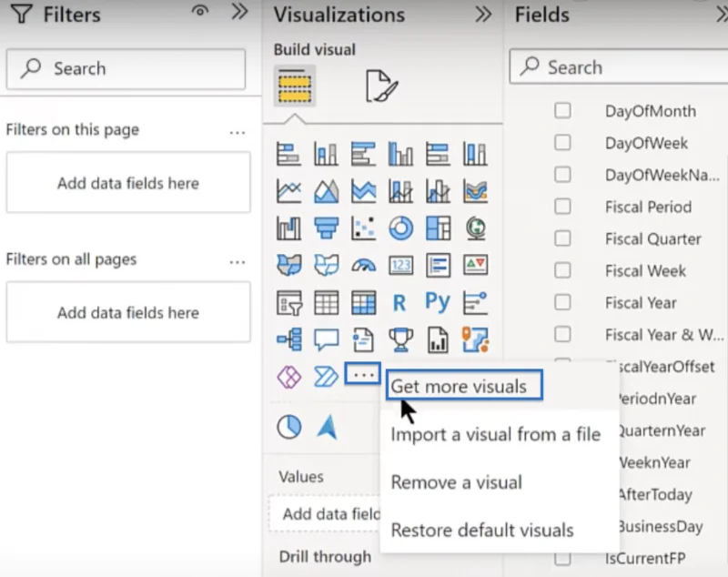Check the Fiscal Year field

click(x=562, y=303)
